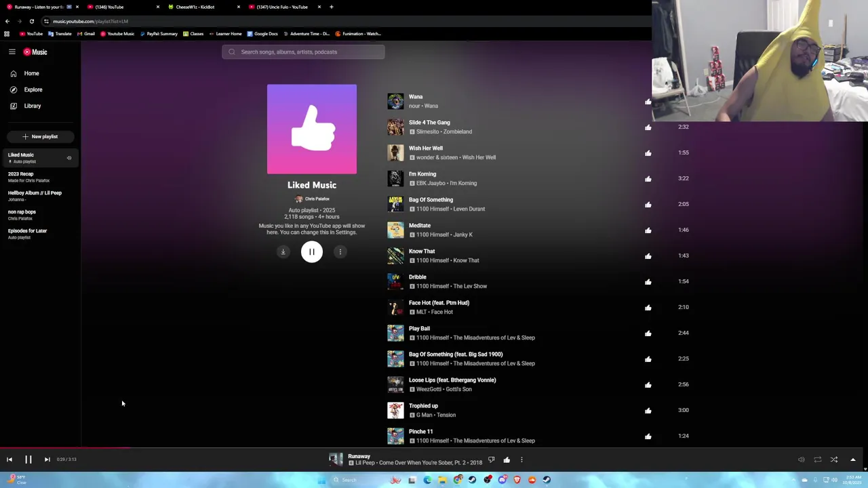The image size is (868, 488).
Task: Unlike the song Play Ball
Action: (648, 333)
